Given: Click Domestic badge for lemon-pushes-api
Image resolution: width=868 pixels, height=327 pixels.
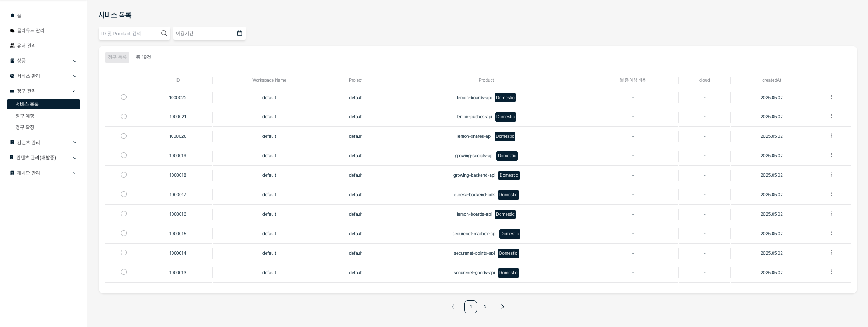Looking at the screenshot, I should pyautogui.click(x=506, y=117).
